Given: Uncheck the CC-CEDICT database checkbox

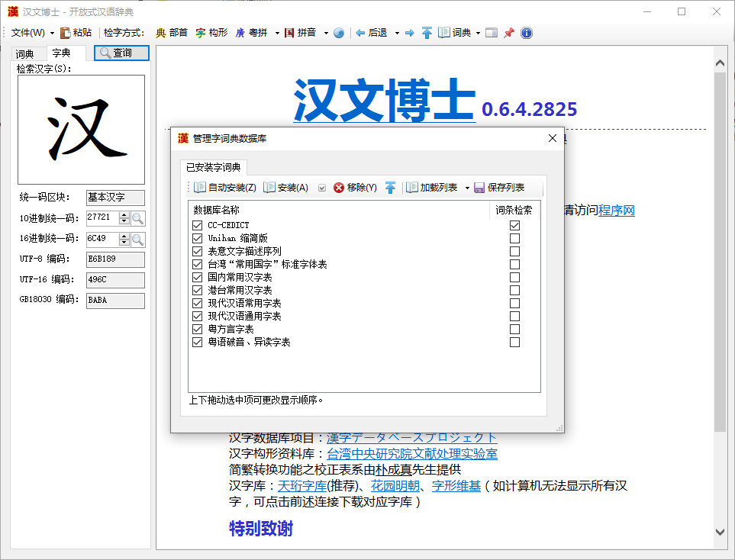Looking at the screenshot, I should click(x=198, y=226).
